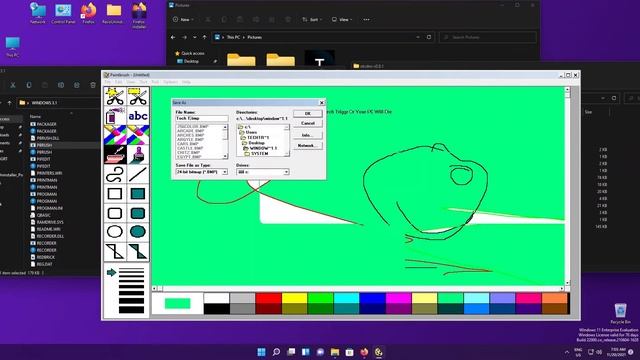Click the Network... button in Save As
The width and height of the screenshot is (640, 360).
click(x=308, y=145)
